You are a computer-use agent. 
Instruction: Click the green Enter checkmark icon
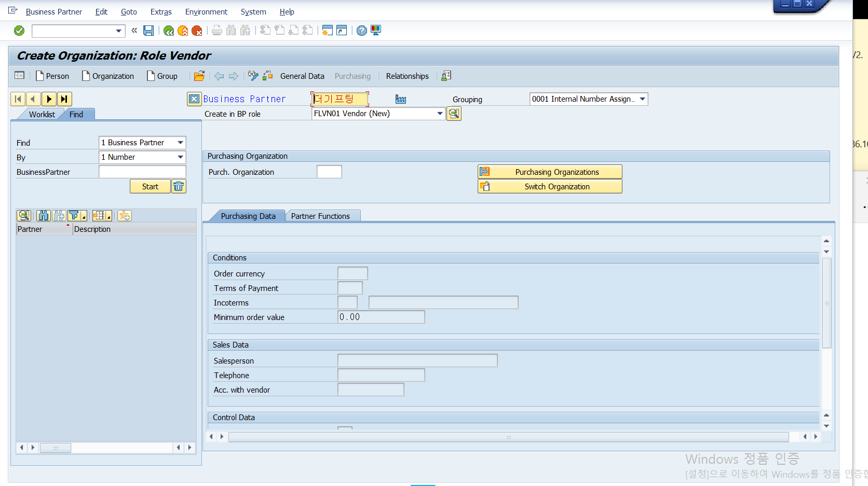click(x=19, y=31)
